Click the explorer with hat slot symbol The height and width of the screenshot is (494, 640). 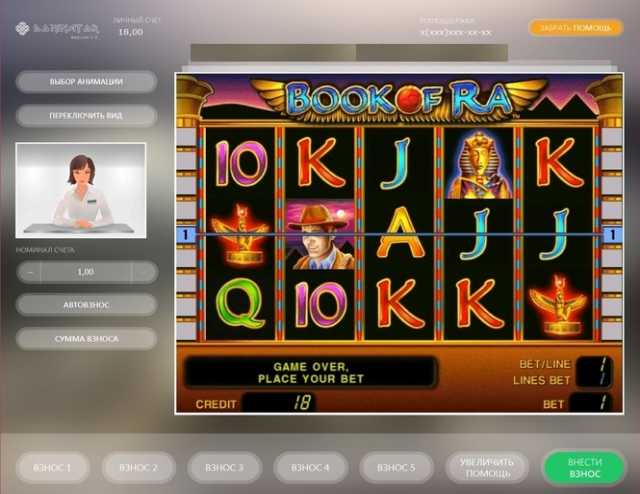320,234
